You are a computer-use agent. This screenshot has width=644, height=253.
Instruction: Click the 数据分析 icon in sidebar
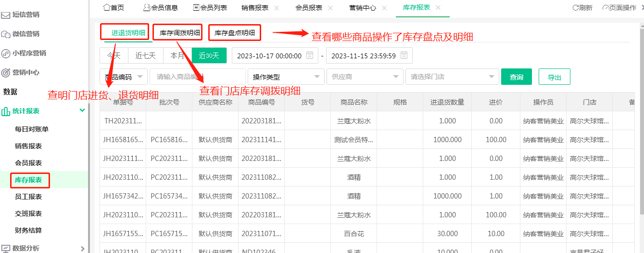6,249
